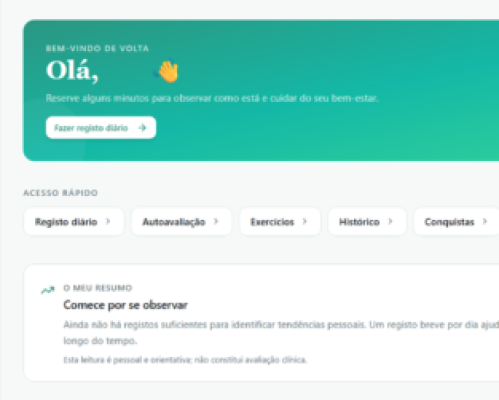
Task: Click the chevron on the Conquistas card
Action: coord(485,221)
